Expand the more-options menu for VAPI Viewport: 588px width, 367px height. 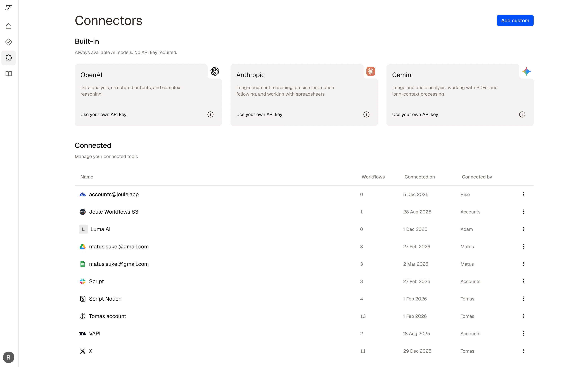pos(523,333)
